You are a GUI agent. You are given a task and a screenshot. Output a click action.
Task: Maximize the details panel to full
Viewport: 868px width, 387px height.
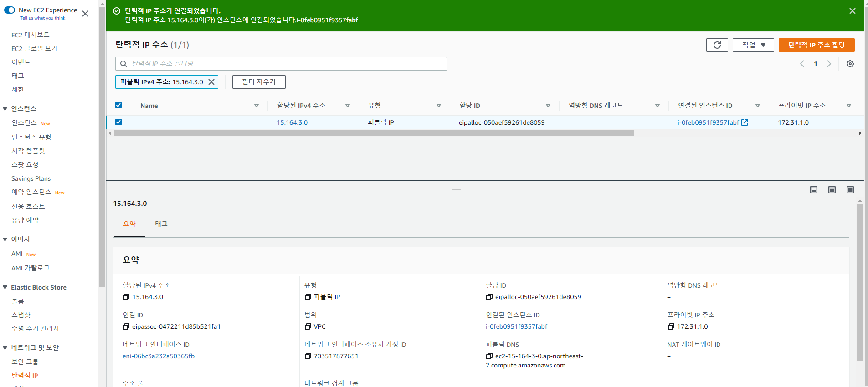[x=850, y=190]
